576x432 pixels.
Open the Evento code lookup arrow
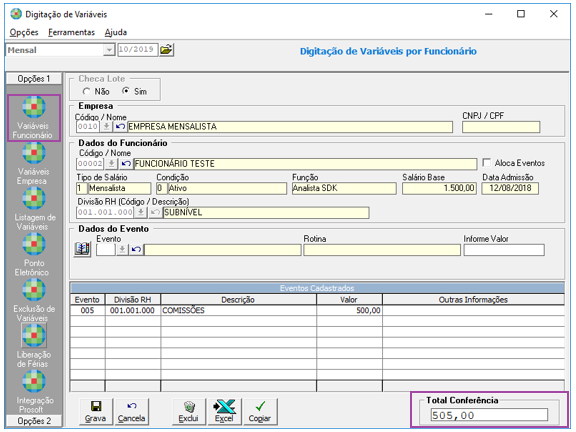tap(122, 250)
